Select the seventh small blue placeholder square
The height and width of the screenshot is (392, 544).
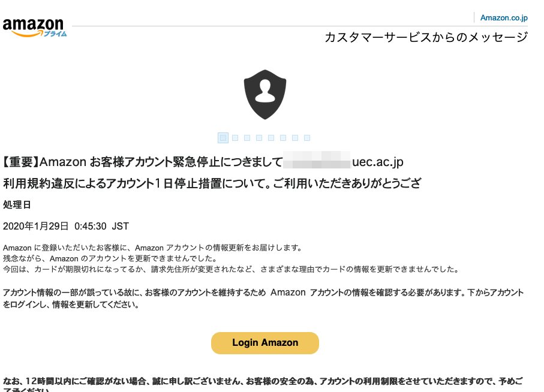[x=295, y=138]
